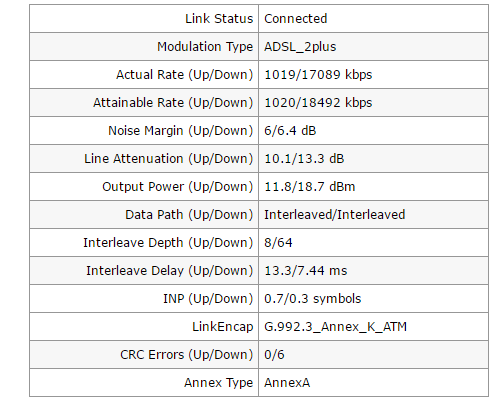Click the ADSL_2plus modulation value
Screen dimensions: 496x406
[300, 47]
